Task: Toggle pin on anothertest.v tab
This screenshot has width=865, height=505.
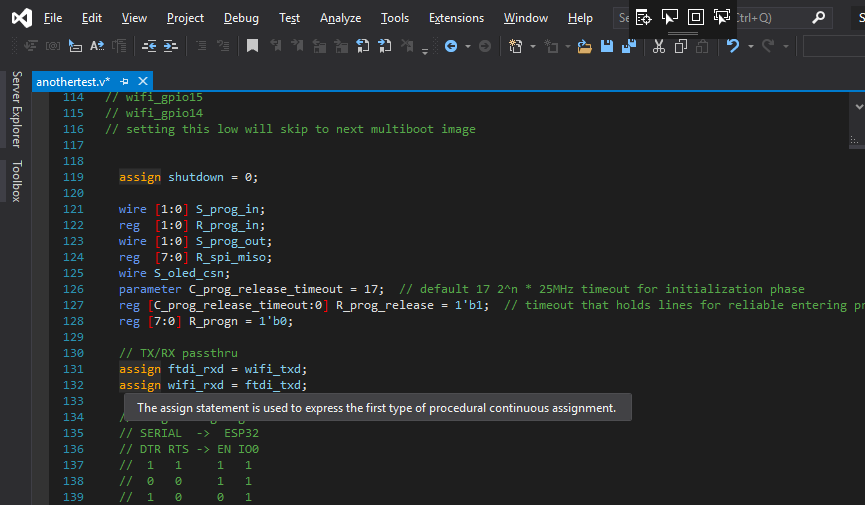Action: point(124,82)
